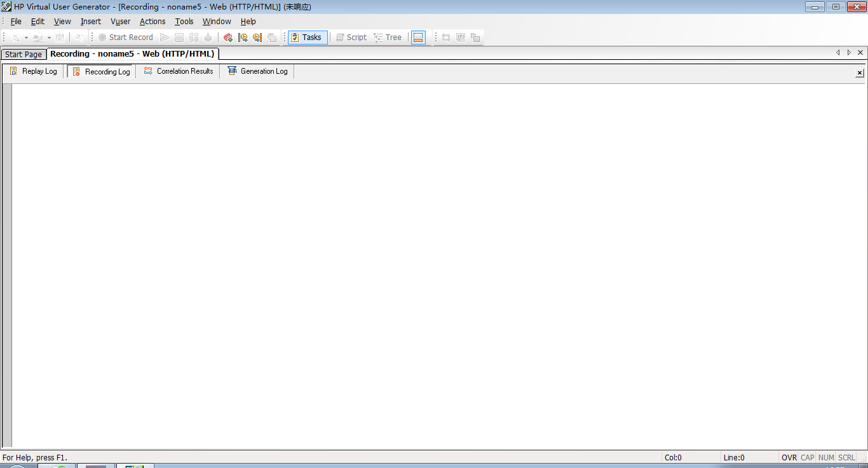Open the Correlation Results tab

pyautogui.click(x=178, y=71)
